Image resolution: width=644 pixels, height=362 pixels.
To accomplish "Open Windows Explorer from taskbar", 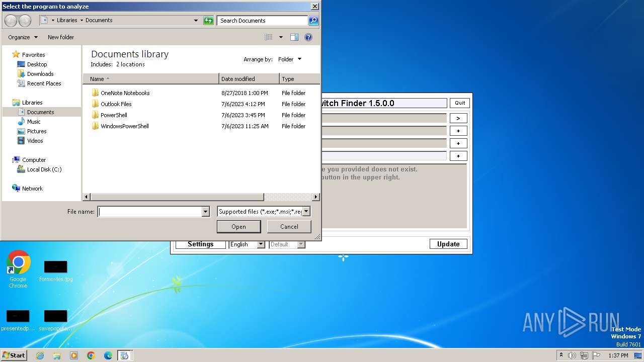I will [x=57, y=355].
